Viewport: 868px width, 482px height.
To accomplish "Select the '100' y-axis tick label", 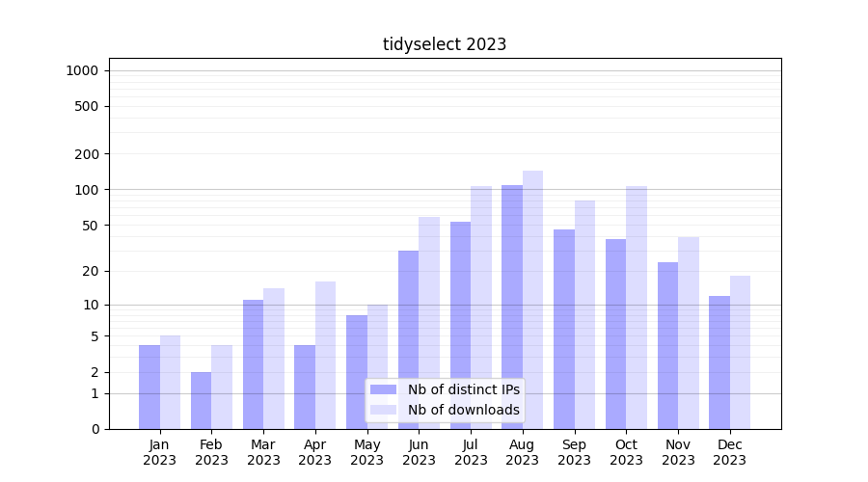I will pos(88,190).
